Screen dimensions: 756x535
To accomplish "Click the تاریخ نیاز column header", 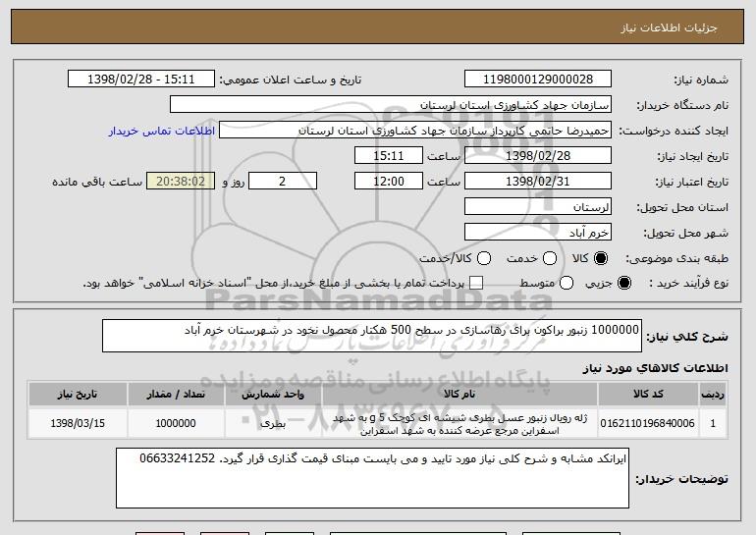I will pyautogui.click(x=78, y=395).
